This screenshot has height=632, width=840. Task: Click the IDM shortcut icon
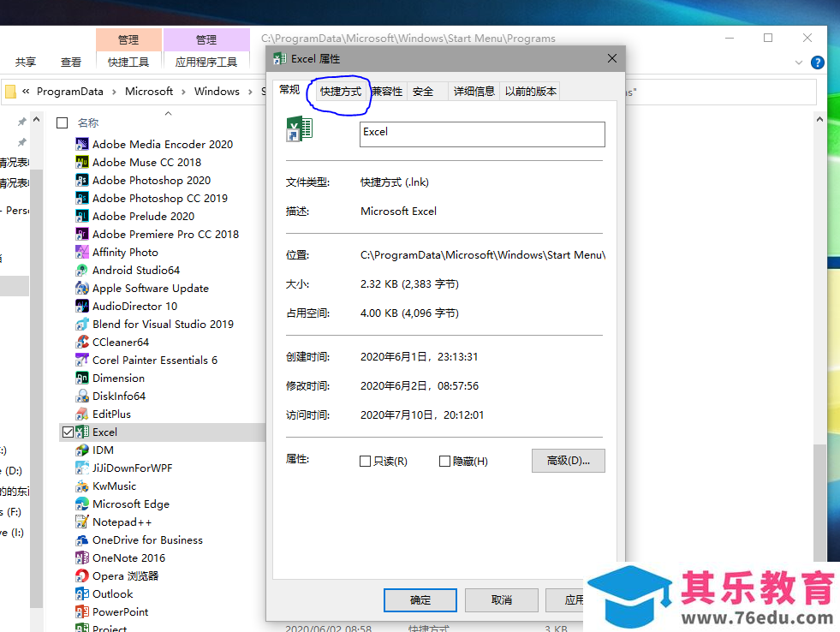tap(82, 450)
